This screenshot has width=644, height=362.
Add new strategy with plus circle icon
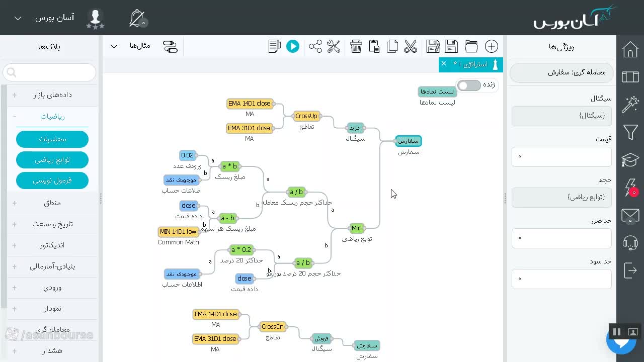pos(492,46)
